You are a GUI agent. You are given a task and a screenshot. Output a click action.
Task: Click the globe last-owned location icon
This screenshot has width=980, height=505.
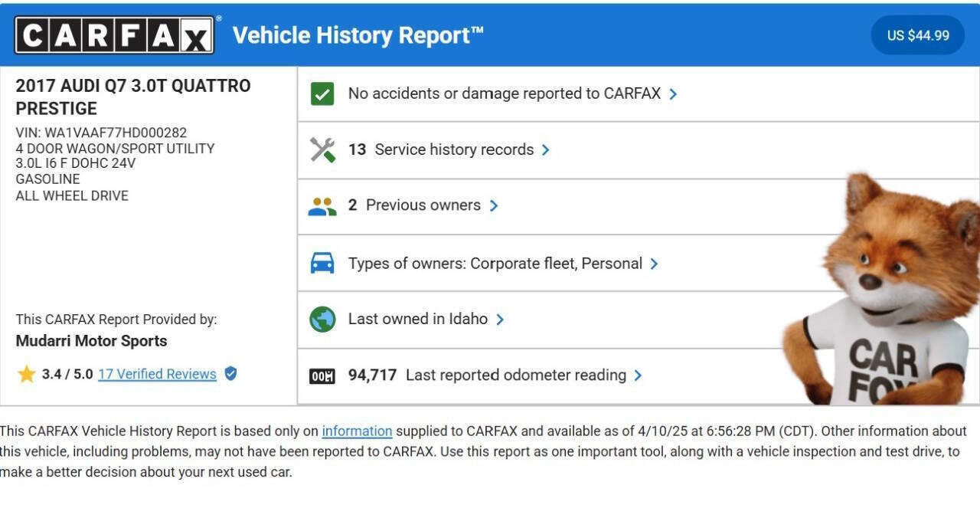click(x=322, y=319)
